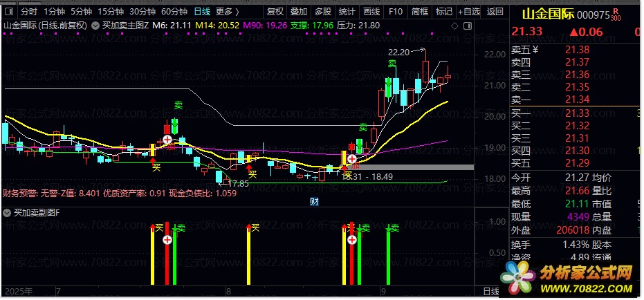Click the 换手 value 1.43%
The image size is (644, 300).
point(576,245)
